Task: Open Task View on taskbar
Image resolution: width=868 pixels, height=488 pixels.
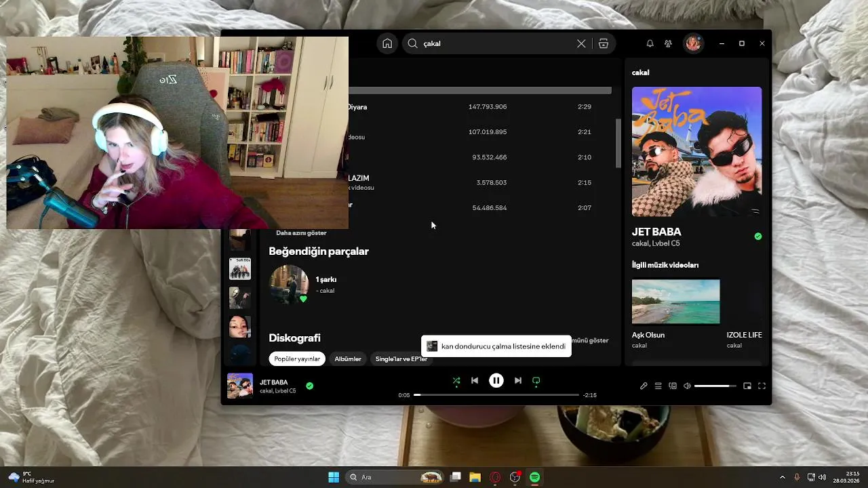Action: tap(456, 477)
